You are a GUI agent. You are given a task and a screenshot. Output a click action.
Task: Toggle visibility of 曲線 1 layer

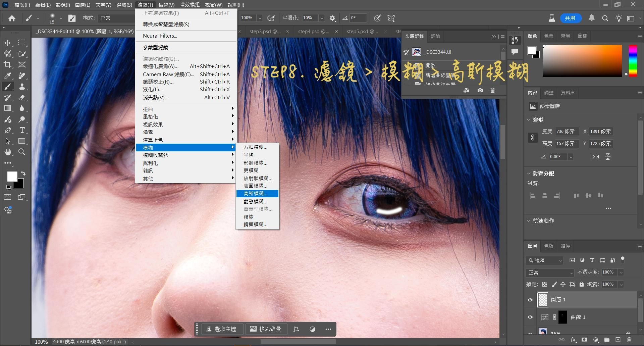pos(530,317)
